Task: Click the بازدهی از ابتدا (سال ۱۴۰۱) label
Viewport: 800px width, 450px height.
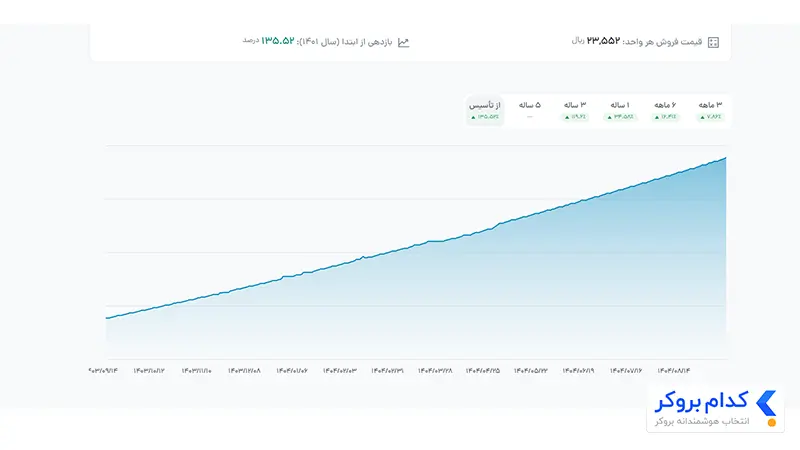Action: (x=345, y=42)
